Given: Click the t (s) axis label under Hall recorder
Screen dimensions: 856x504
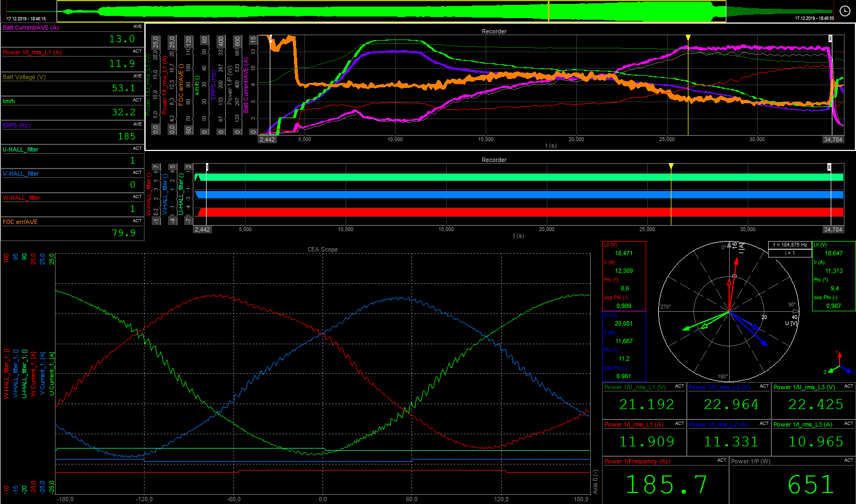Looking at the screenshot, I should pyautogui.click(x=518, y=236).
